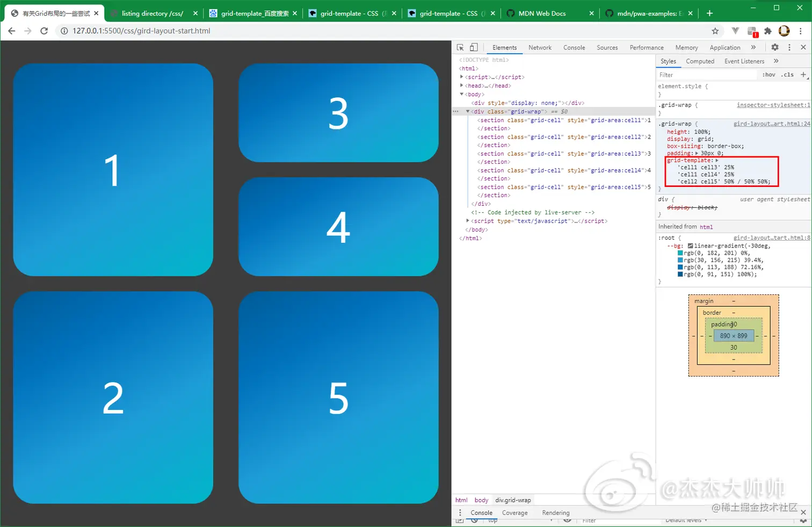Close the DevTools panel with the X

click(803, 47)
